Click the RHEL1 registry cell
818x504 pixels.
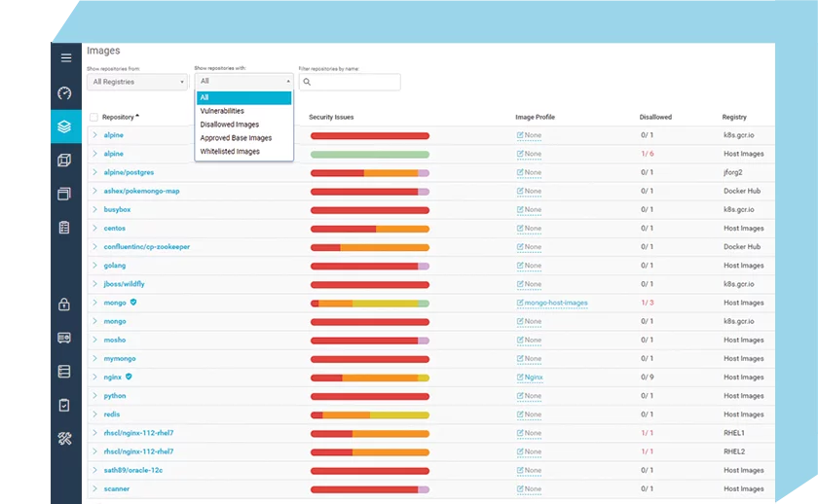(734, 433)
